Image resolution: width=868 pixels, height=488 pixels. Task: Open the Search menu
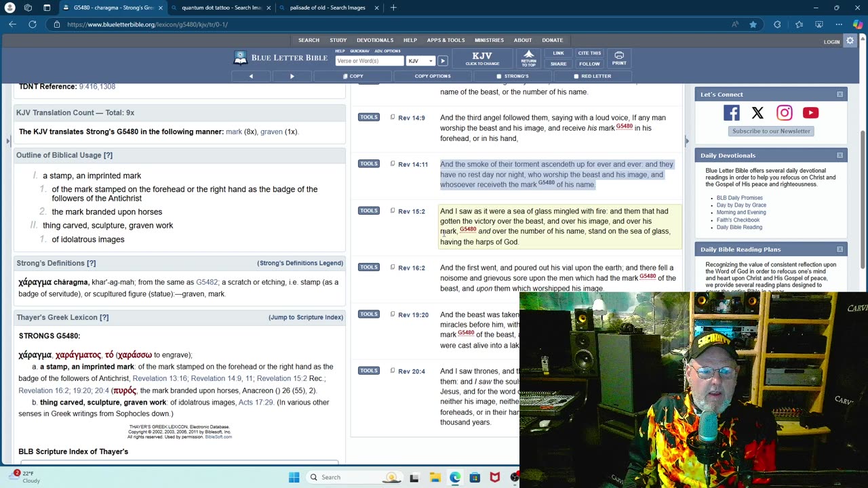point(309,40)
